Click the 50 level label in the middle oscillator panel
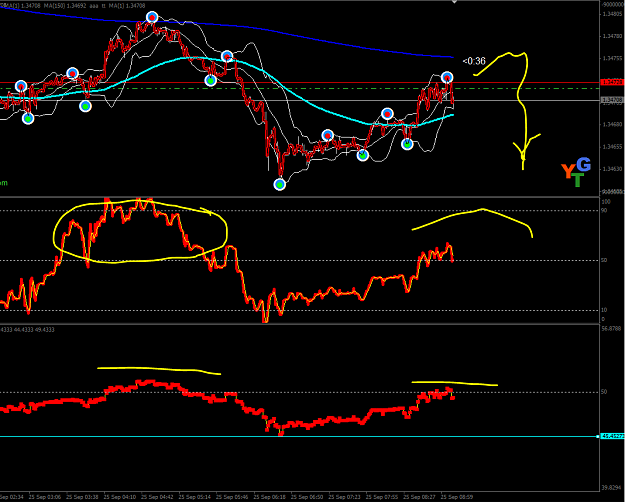 tap(605, 260)
